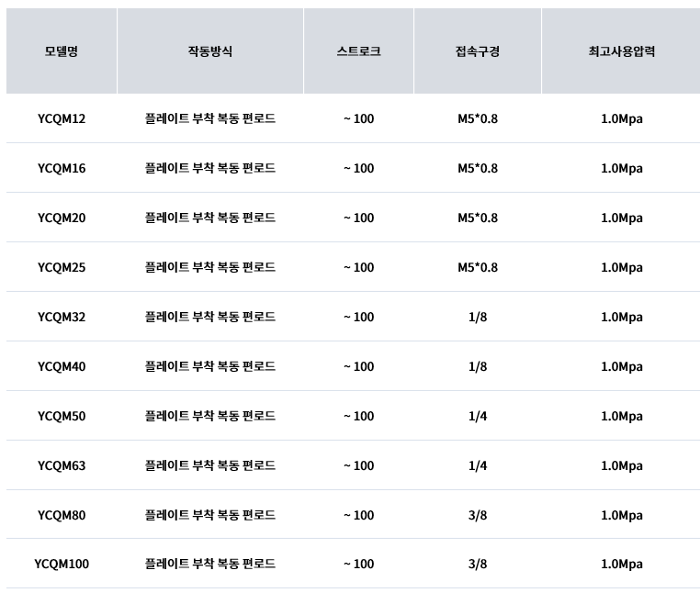700x593 pixels.
Task: Click the 3/8 port size for YCQM100
Action: [x=478, y=564]
